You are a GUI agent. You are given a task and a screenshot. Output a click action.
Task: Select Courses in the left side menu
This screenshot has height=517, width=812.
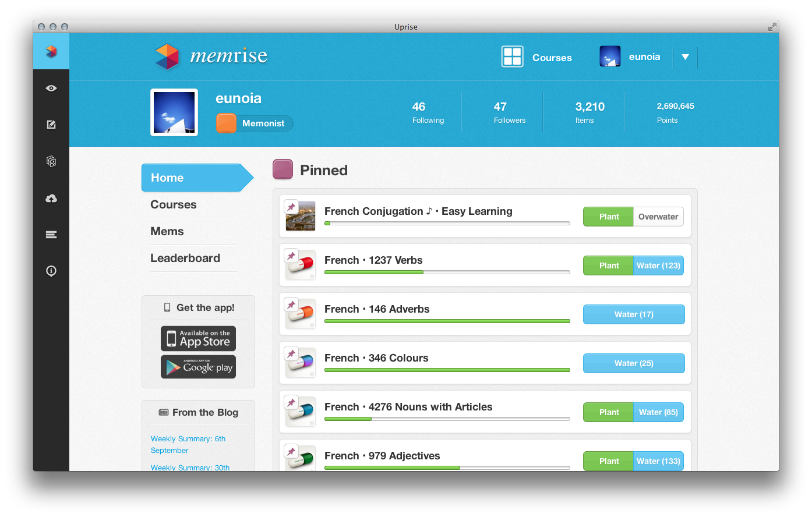[x=174, y=204]
